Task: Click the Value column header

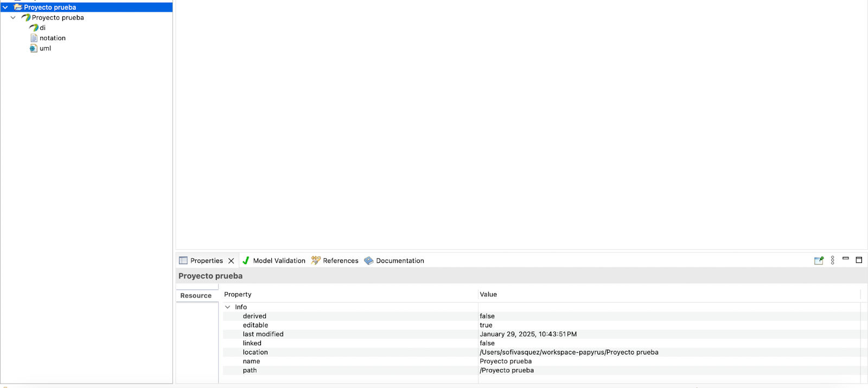Action: pos(488,295)
